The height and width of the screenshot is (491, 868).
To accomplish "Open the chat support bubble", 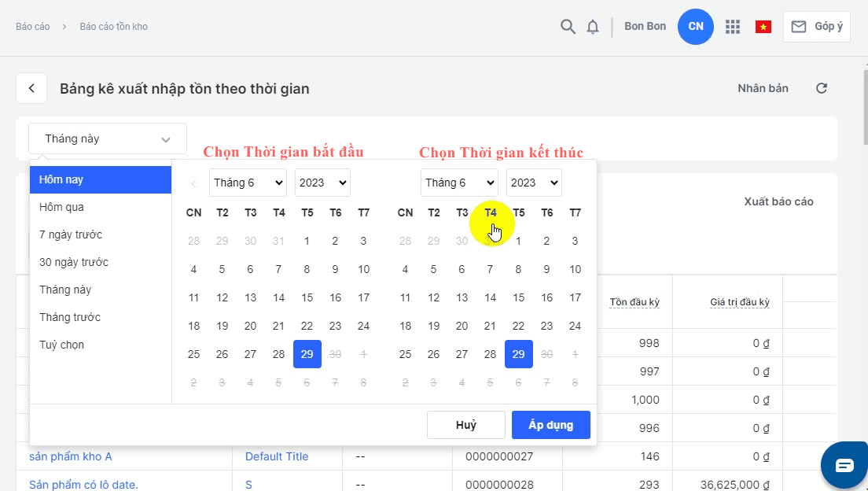I will coord(844,465).
